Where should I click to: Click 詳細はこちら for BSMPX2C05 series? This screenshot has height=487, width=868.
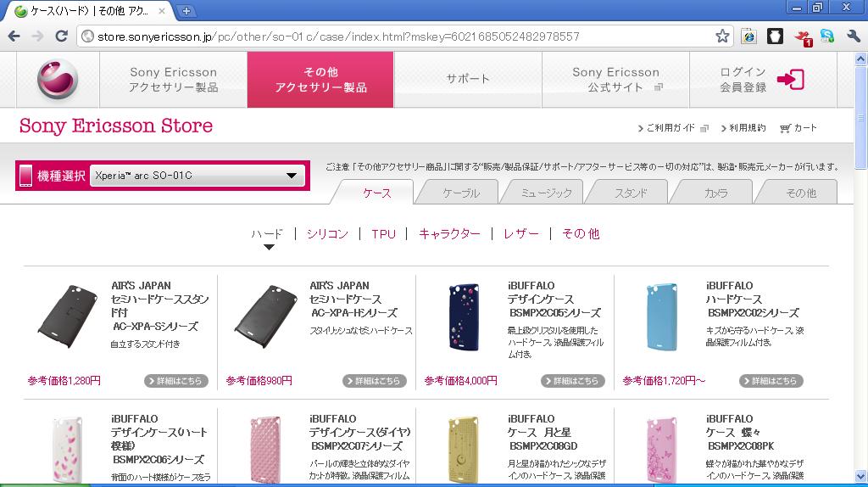(x=572, y=381)
